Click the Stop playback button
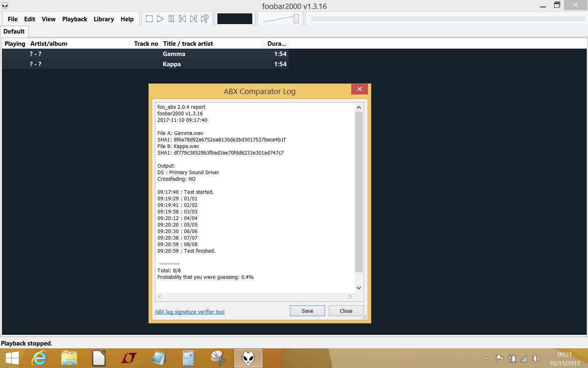The image size is (588, 368). (x=149, y=19)
